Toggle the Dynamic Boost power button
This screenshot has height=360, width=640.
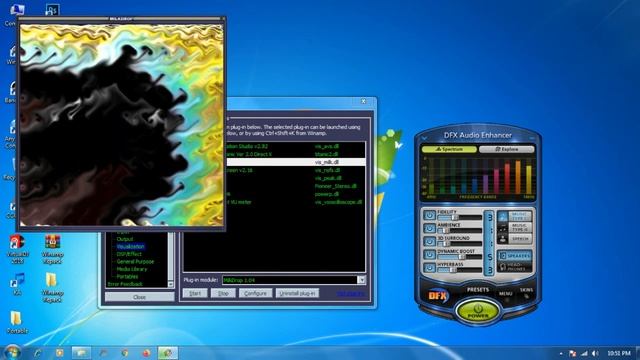429,254
